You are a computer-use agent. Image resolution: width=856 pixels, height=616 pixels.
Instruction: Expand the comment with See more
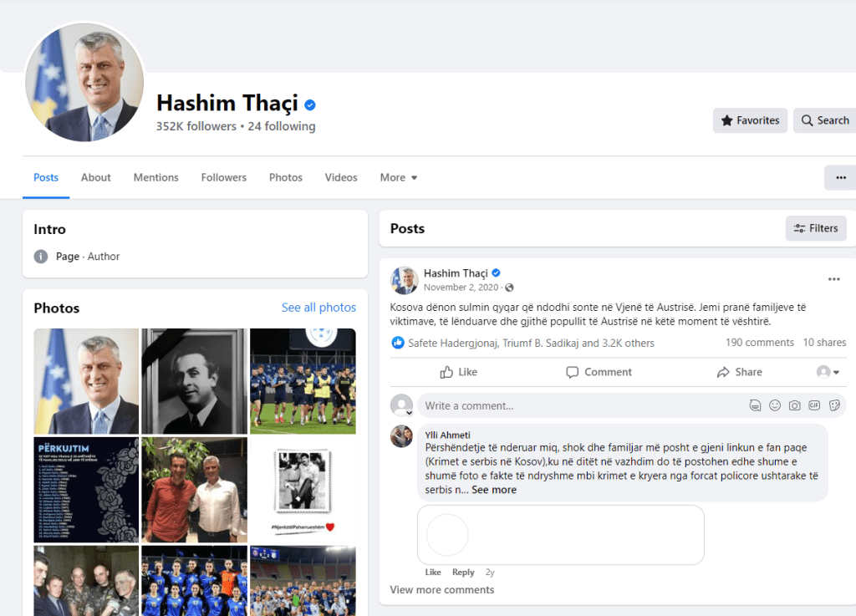pos(494,490)
